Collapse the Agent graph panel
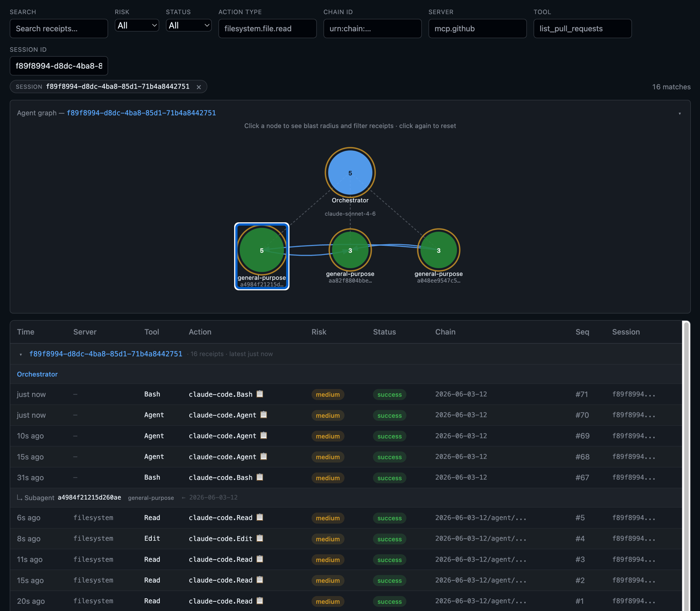This screenshot has height=611, width=700. (x=680, y=113)
